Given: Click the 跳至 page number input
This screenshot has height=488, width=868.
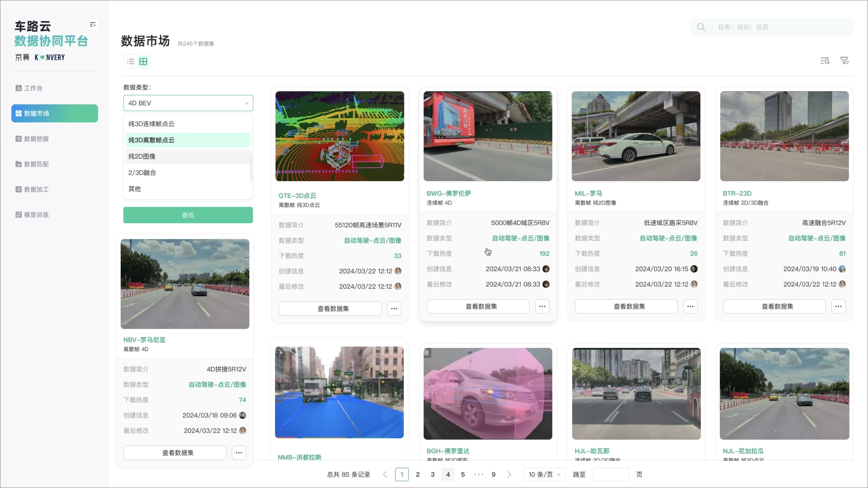Looking at the screenshot, I should click(611, 474).
